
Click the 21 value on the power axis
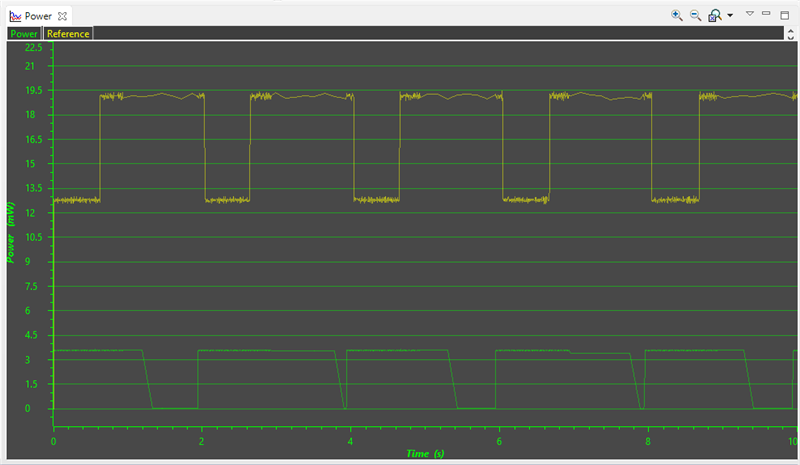pyautogui.click(x=30, y=66)
